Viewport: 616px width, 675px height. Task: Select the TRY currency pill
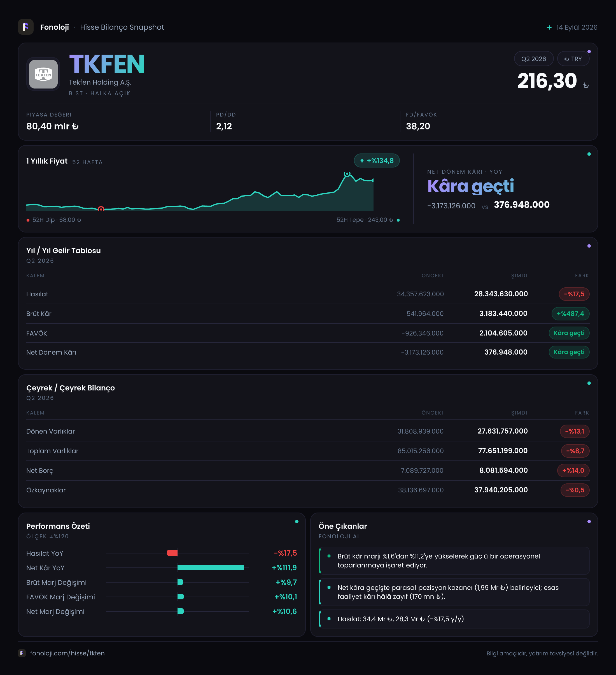(x=573, y=59)
